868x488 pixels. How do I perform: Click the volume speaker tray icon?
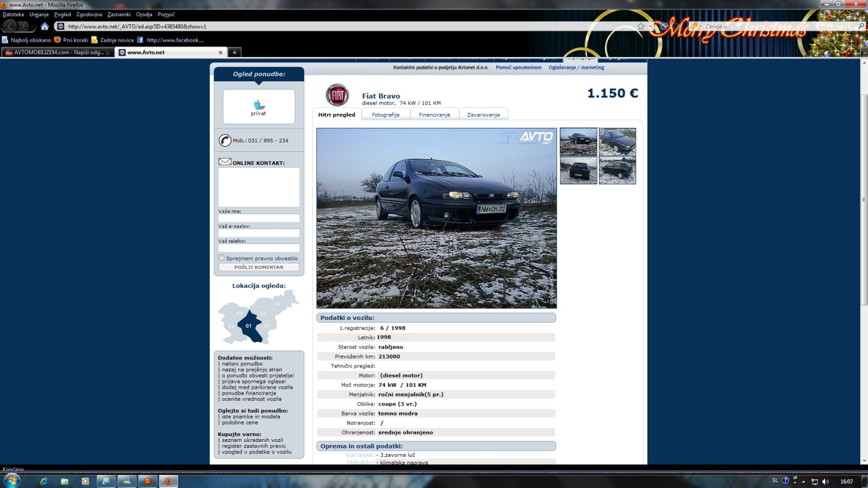pyautogui.click(x=826, y=481)
